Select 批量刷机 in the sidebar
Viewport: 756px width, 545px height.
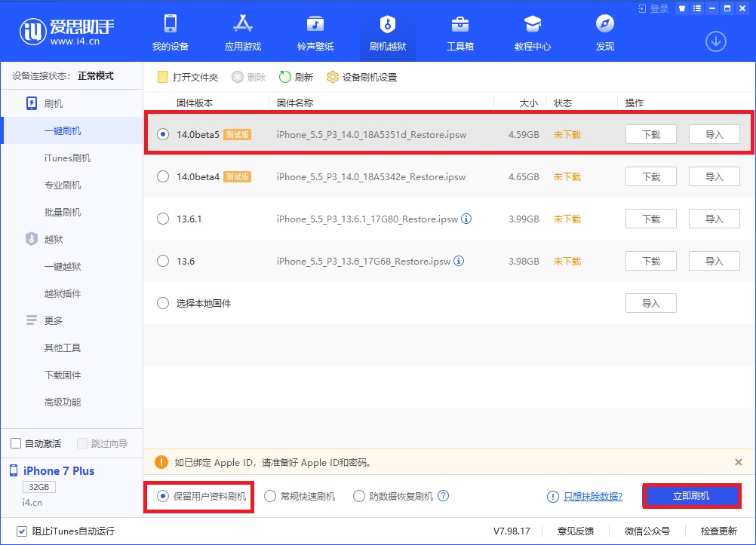coord(63,212)
